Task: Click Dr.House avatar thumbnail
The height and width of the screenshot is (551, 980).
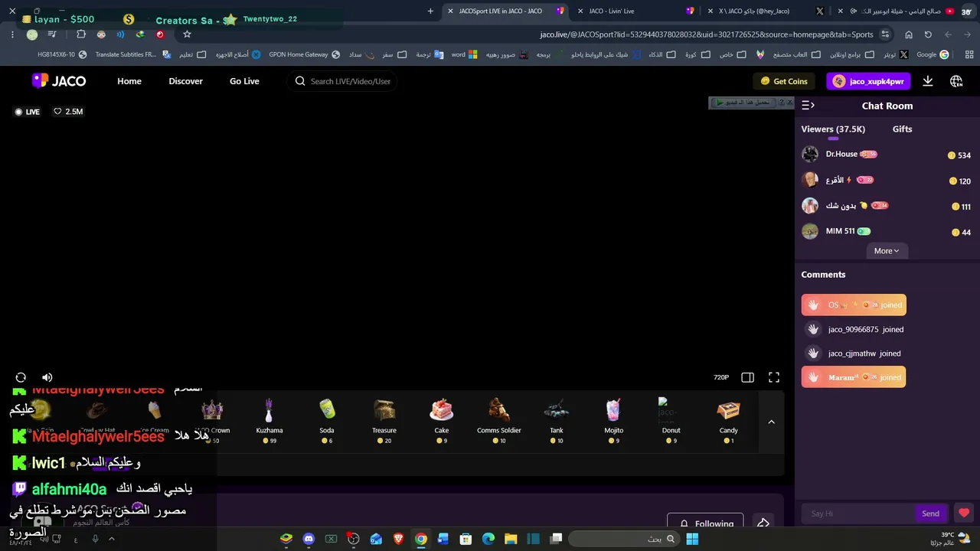Action: (810, 155)
